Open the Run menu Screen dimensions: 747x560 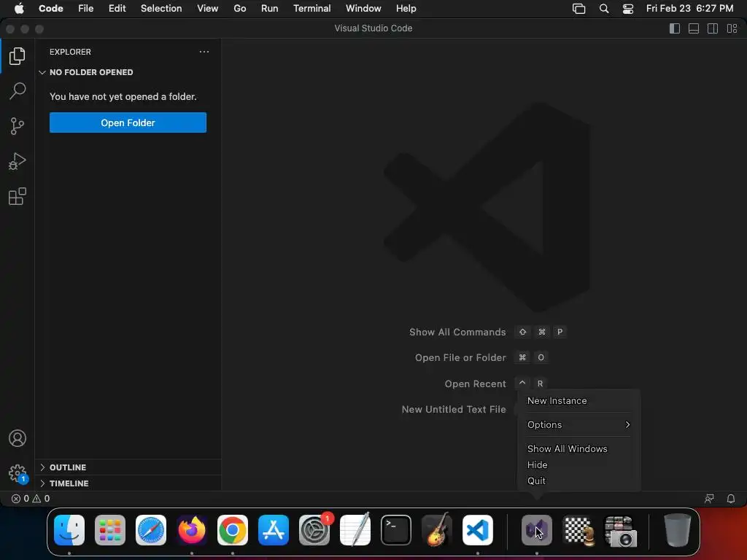[270, 9]
